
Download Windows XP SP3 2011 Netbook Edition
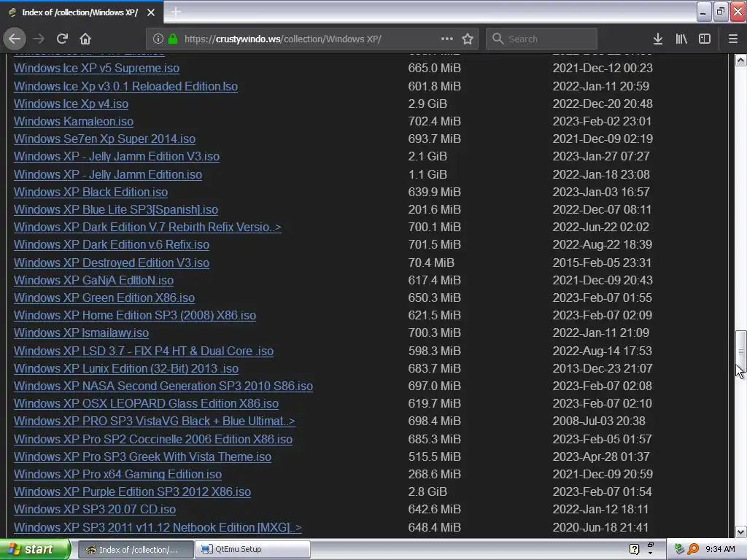pos(158,528)
